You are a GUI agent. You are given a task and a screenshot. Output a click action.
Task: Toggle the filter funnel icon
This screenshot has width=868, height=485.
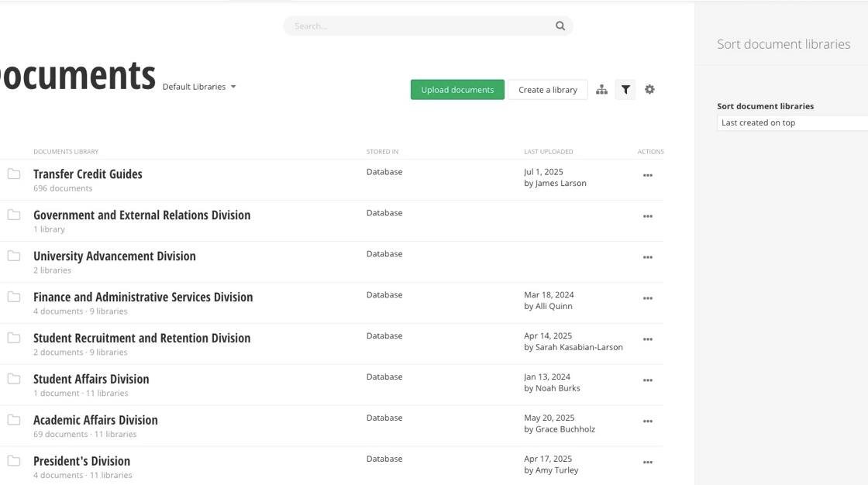coord(625,90)
